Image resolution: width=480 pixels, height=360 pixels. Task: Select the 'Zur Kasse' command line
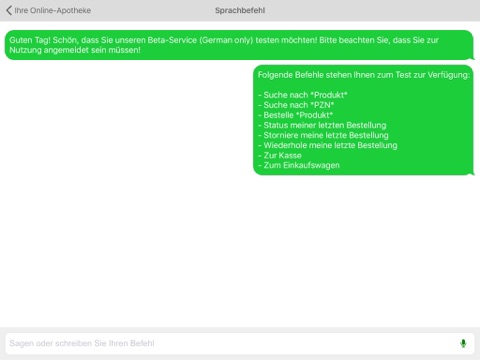click(280, 155)
